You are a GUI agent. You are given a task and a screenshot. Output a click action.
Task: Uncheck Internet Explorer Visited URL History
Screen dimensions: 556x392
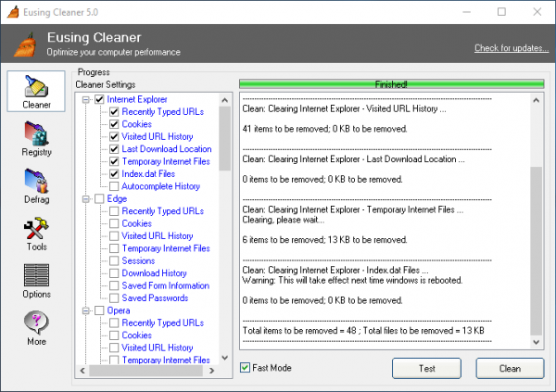[x=114, y=136]
